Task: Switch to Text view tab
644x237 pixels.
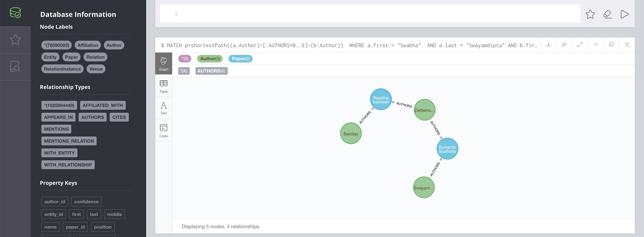Action: point(164,108)
